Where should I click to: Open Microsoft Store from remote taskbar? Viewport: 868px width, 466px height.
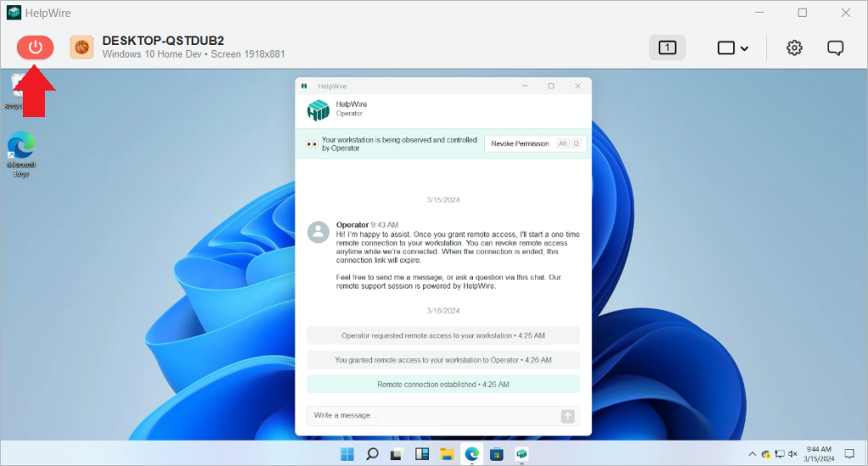(x=497, y=454)
